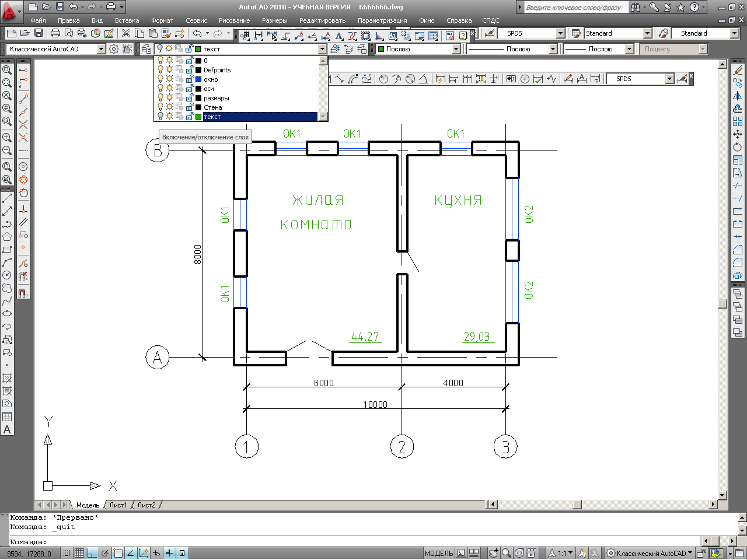The width and height of the screenshot is (747, 560).
Task: Open the color control Послою dropdown
Action: click(456, 49)
